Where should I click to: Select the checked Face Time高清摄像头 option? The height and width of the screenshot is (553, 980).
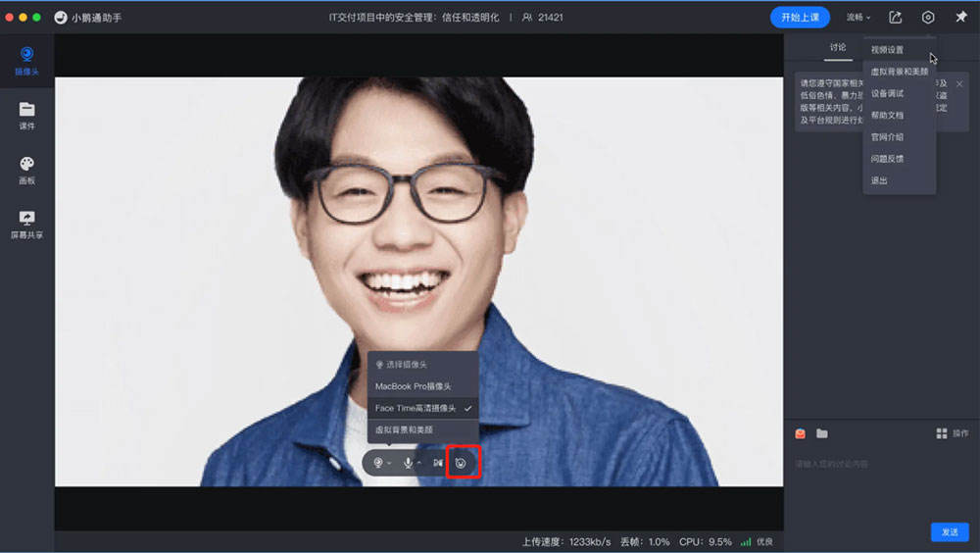point(422,408)
